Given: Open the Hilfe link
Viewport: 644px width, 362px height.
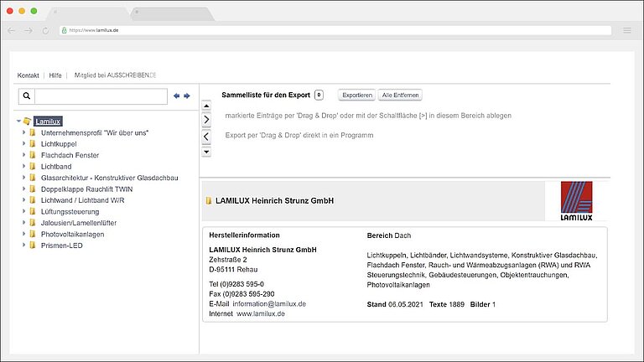Looking at the screenshot, I should (55, 75).
